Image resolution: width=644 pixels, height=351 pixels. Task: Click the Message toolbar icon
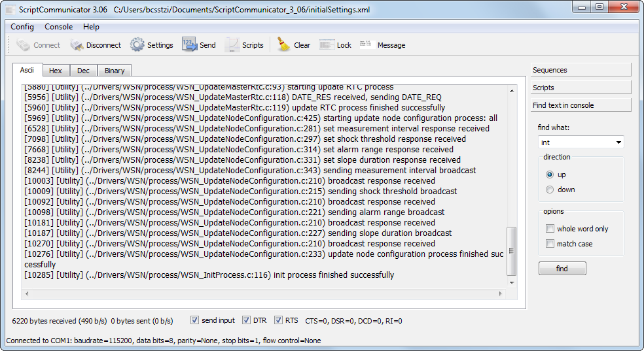pyautogui.click(x=367, y=45)
